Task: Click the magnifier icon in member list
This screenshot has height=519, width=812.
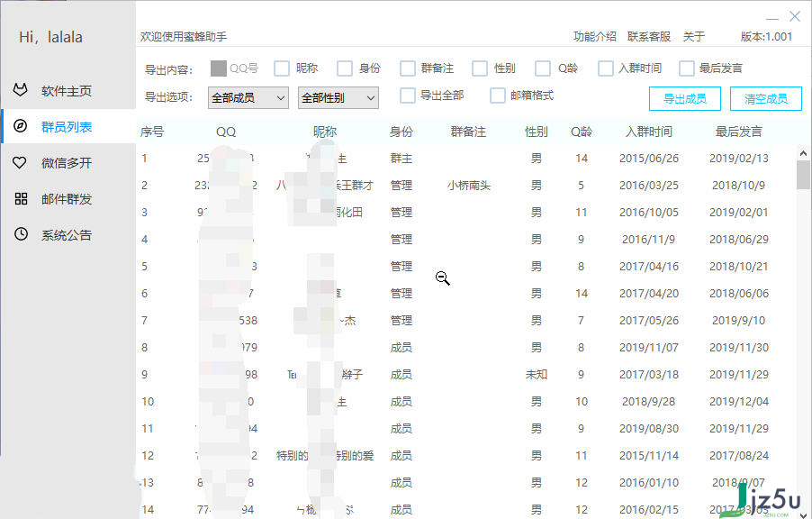Action: click(x=442, y=278)
